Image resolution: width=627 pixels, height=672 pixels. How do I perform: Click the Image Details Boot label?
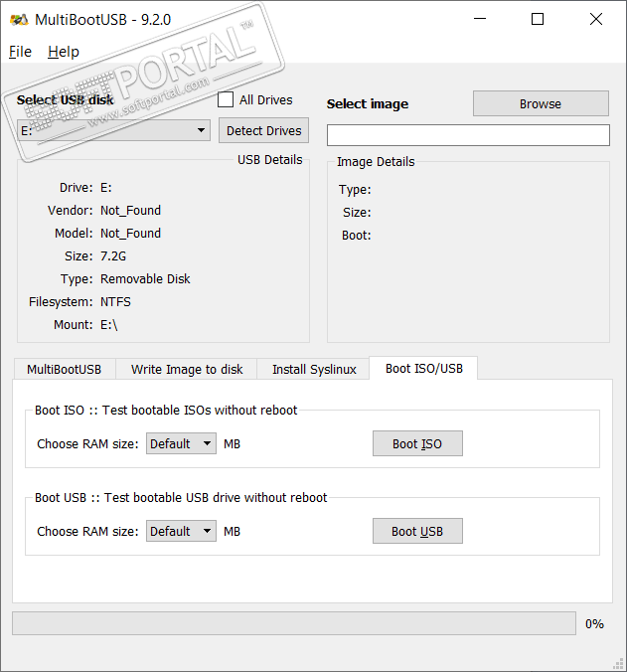357,235
